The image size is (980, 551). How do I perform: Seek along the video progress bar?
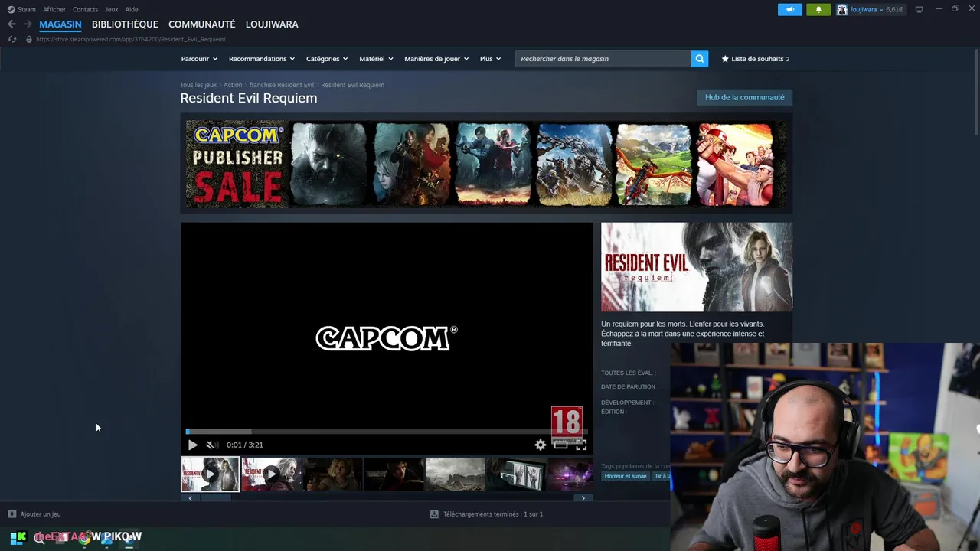387,432
